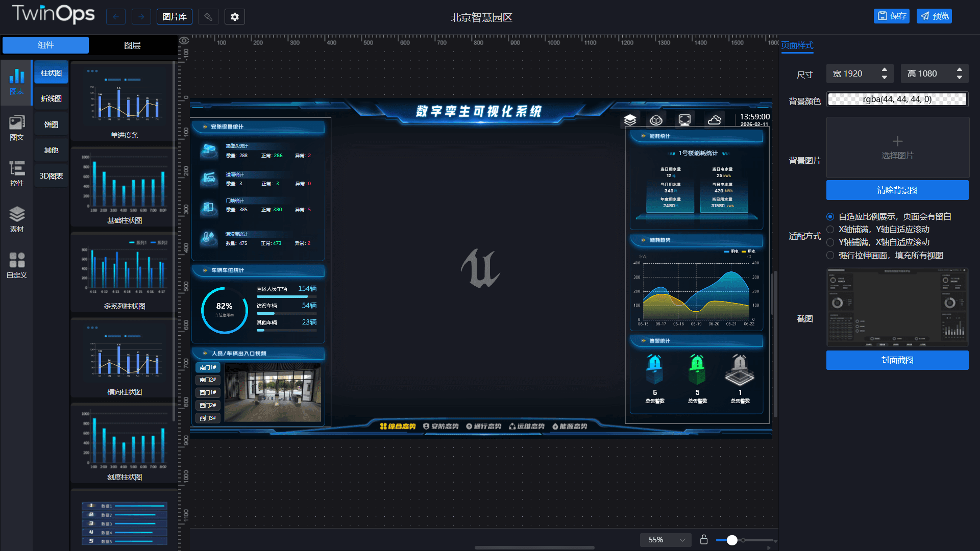The width and height of the screenshot is (980, 551).
Task: Click the monitor screen icon in dashboard header
Action: 684,120
